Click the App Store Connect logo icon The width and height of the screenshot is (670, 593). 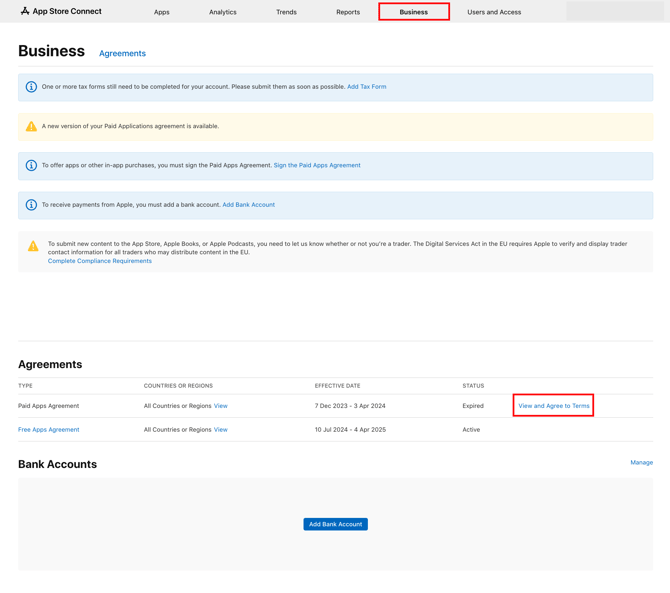point(25,11)
